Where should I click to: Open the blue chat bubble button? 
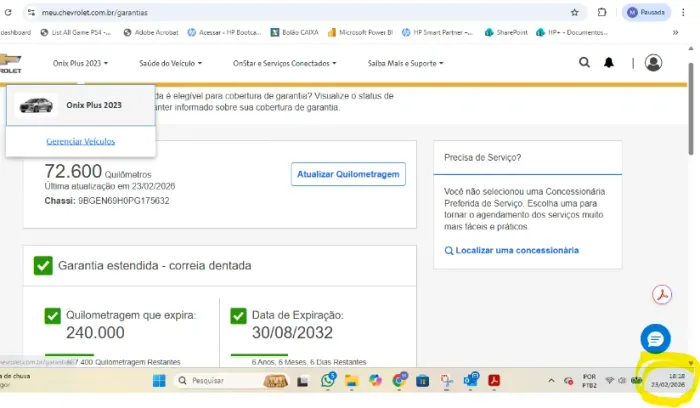click(x=655, y=339)
